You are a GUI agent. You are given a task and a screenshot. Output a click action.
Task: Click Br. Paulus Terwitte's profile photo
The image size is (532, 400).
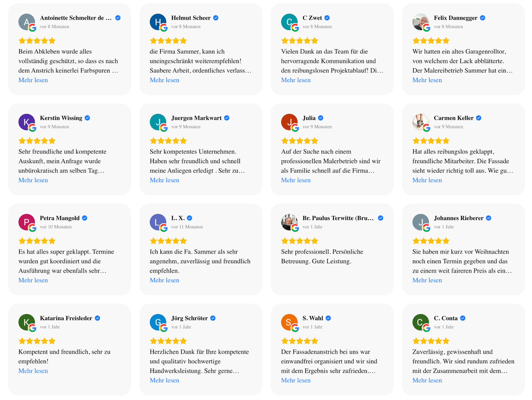pos(289,222)
